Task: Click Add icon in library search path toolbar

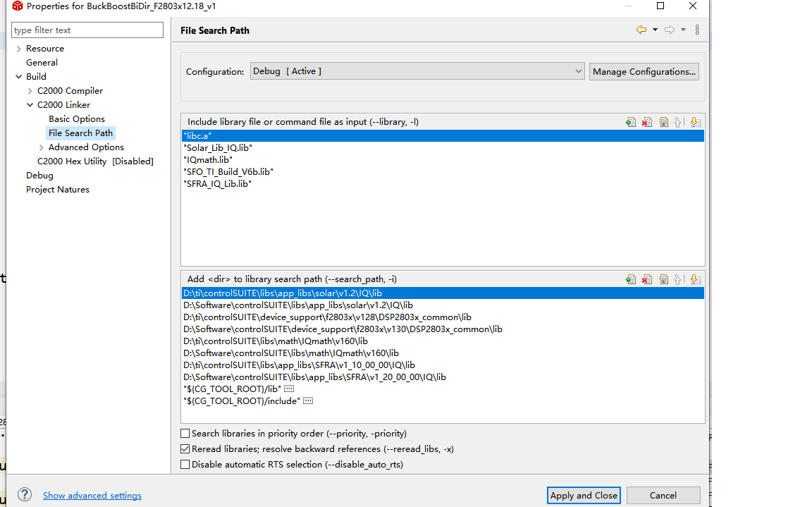Action: [631, 280]
